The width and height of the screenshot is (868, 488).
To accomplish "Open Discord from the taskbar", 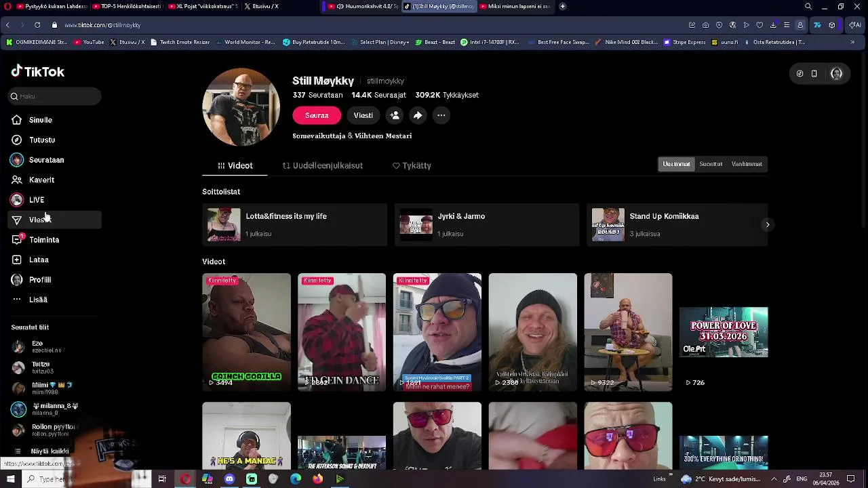I will pos(229,479).
